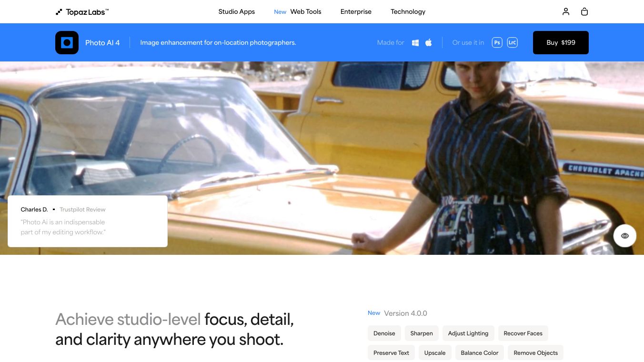Select the Recover Faces feature tag
The image size is (644, 362).
(x=523, y=333)
